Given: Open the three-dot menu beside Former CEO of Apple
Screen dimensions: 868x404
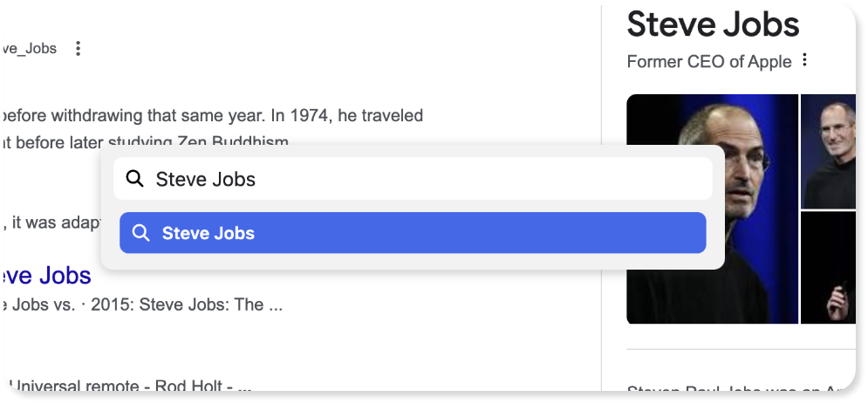Looking at the screenshot, I should point(805,59).
